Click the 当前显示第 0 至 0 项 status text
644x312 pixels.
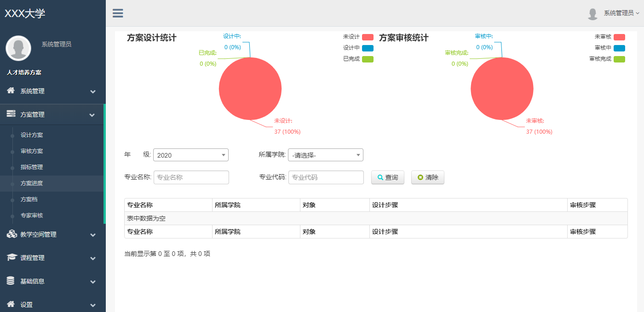coord(167,254)
